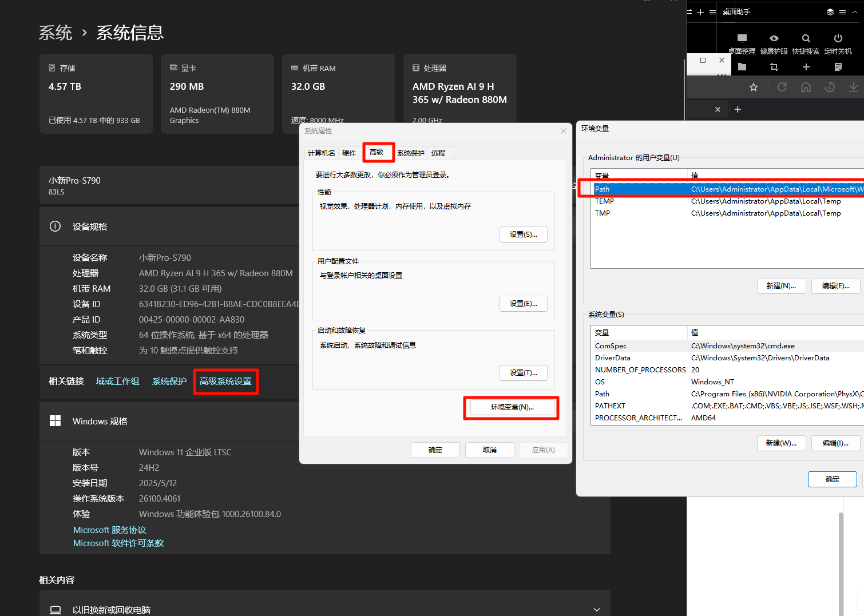Open hamburger menu left of 桌面助手 title

point(712,12)
